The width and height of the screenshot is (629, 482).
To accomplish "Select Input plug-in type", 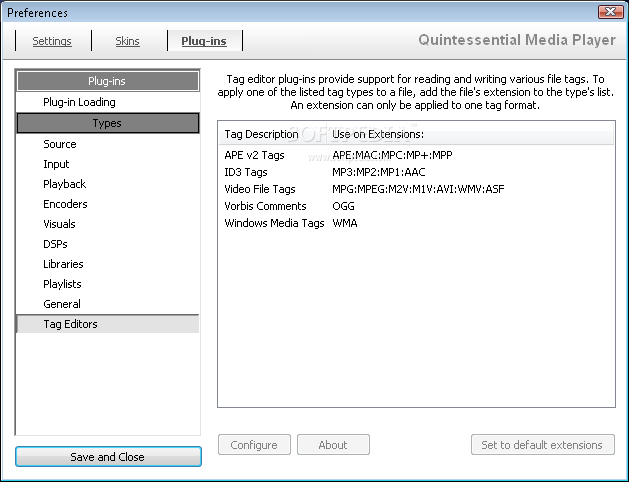I will (56, 164).
